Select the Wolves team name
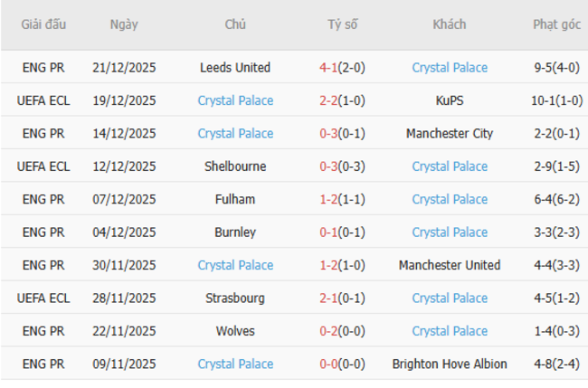Image resolution: width=588 pixels, height=388 pixels. pyautogui.click(x=235, y=331)
